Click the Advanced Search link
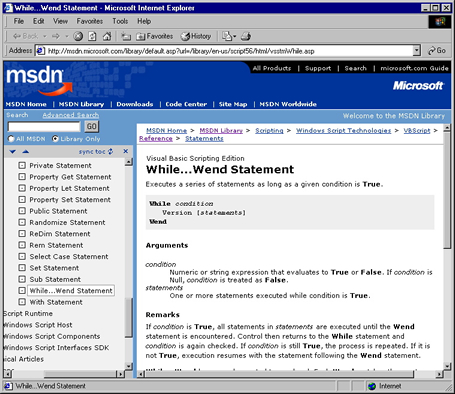The image size is (455, 394). [x=71, y=115]
